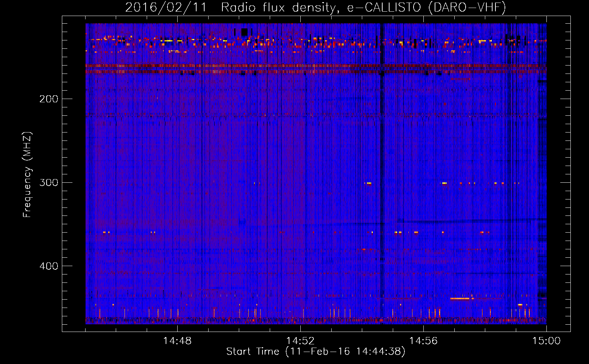The height and width of the screenshot is (364, 589).
Task: Select the plot title "2016/02/11 Radio flux density, e-CALLISTO (DARO-VHF)"
Action: pyautogui.click(x=316, y=8)
